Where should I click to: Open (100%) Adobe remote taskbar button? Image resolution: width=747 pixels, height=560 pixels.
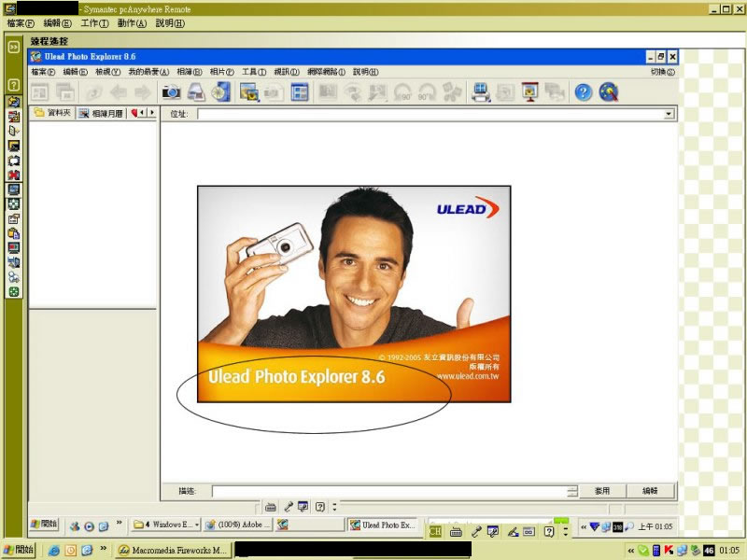(238, 525)
